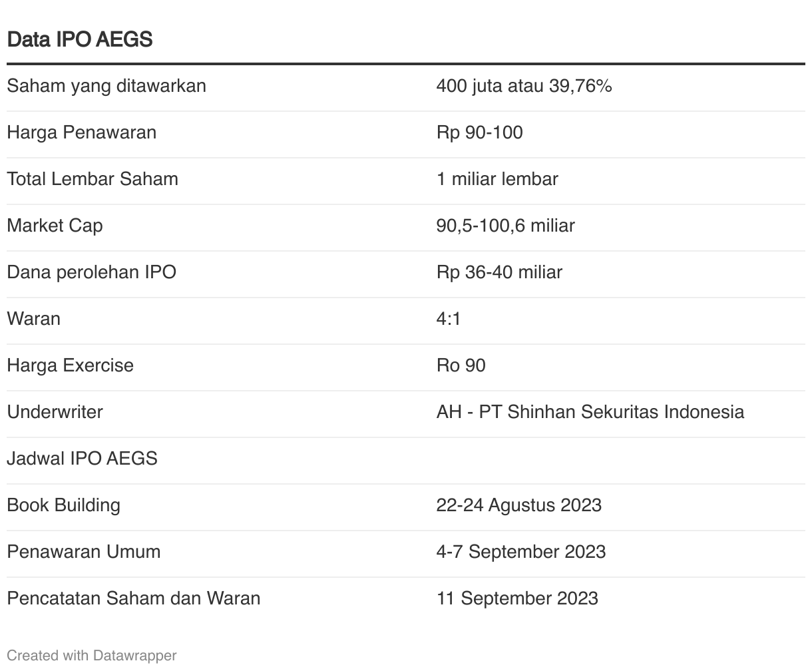Click the Underwriter row label
Viewport: 812px width, 671px height.
pos(55,412)
